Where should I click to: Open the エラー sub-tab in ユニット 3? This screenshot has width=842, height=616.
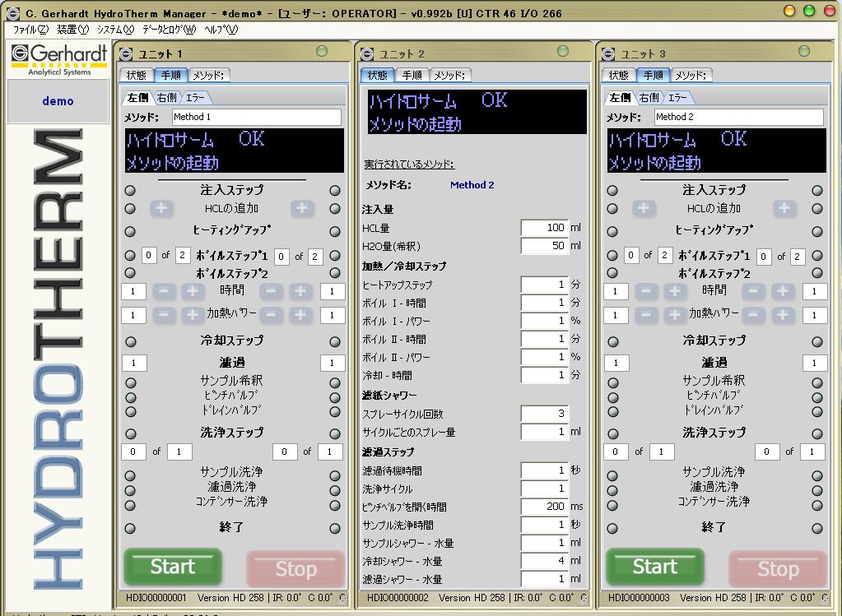click(677, 97)
